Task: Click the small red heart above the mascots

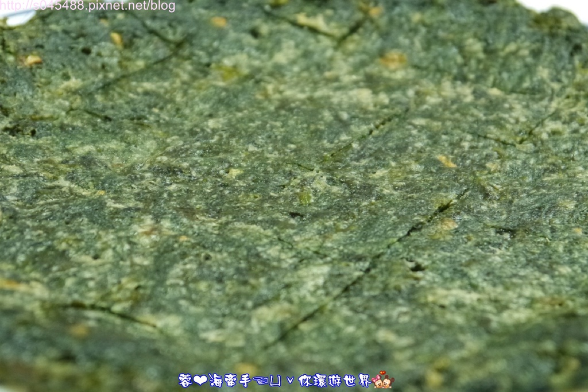Action: [x=382, y=373]
